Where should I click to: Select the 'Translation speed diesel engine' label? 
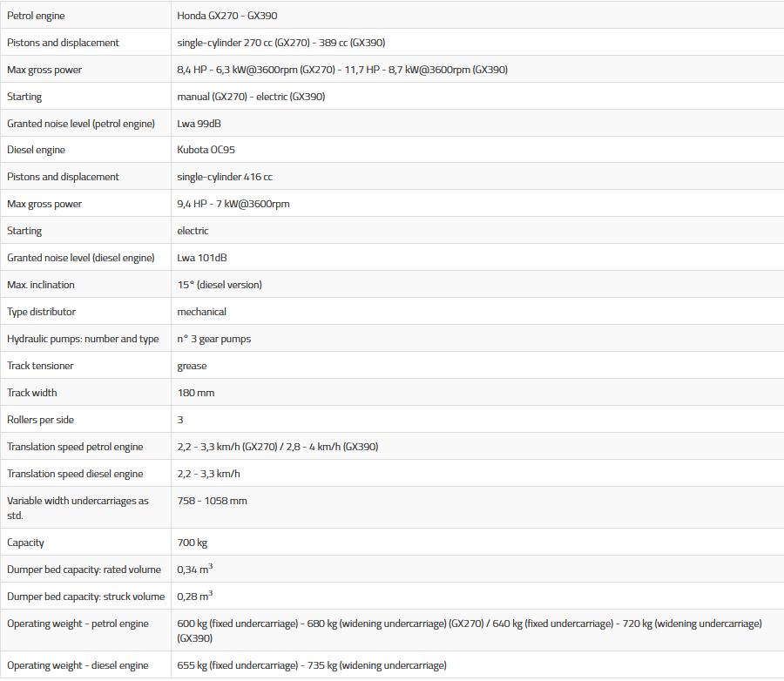click(x=75, y=474)
